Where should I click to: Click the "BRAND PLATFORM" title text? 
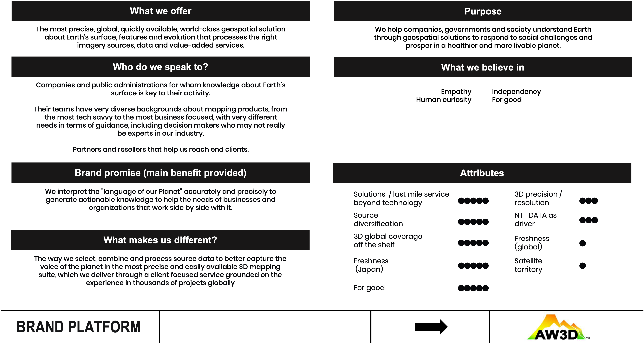78,327
